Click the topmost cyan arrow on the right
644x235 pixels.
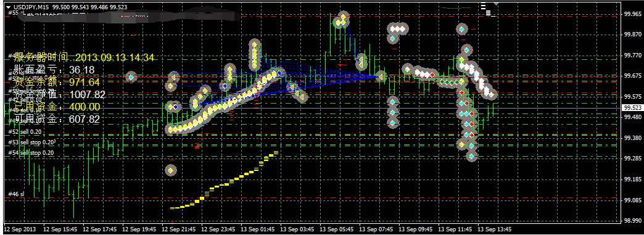tap(461, 30)
